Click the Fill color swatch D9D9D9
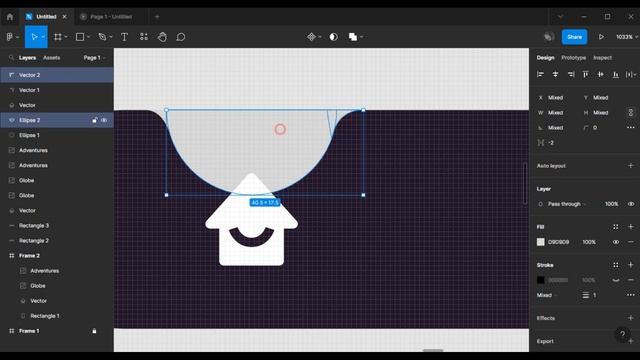The width and height of the screenshot is (640, 360). pyautogui.click(x=540, y=242)
